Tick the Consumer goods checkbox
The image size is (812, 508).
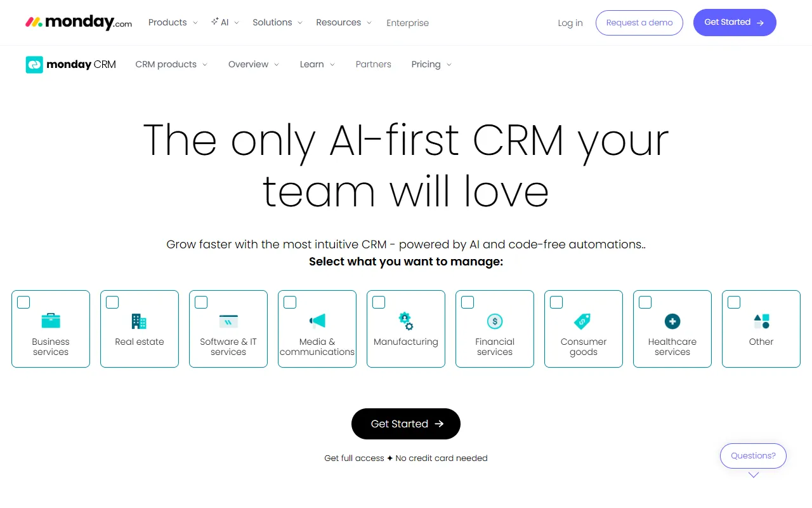556,302
